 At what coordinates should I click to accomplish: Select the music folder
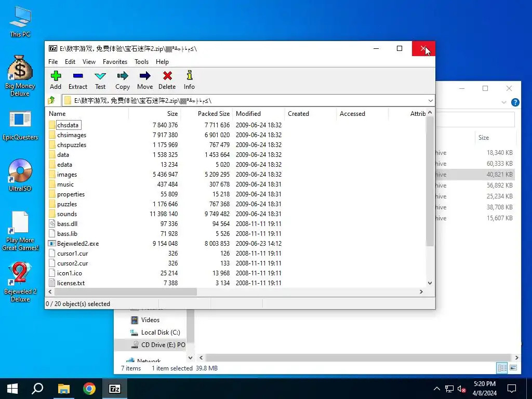[65, 184]
